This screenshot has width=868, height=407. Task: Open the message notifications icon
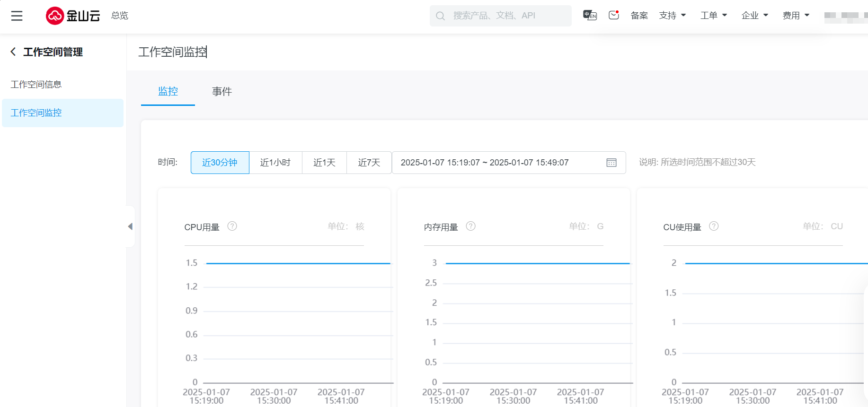click(614, 15)
